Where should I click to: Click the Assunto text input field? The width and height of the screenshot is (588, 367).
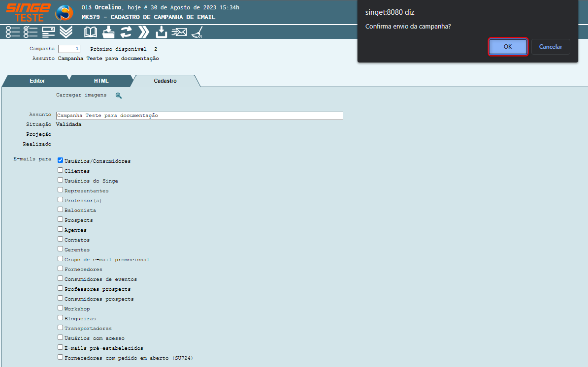coord(199,116)
